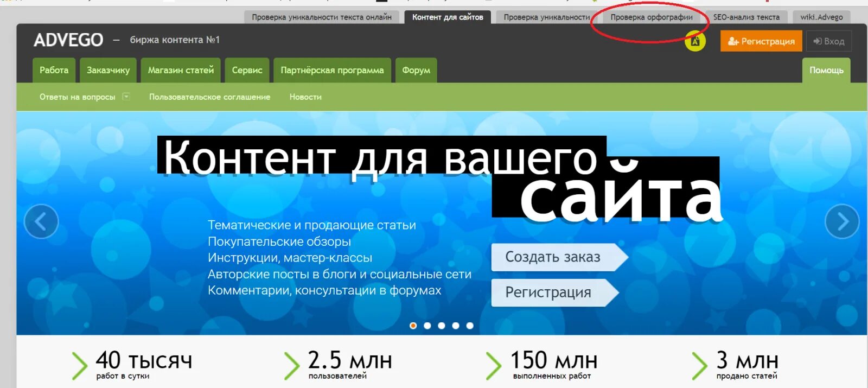This screenshot has width=868, height=388.
Task: Click the ADVEGO logo
Action: (68, 40)
